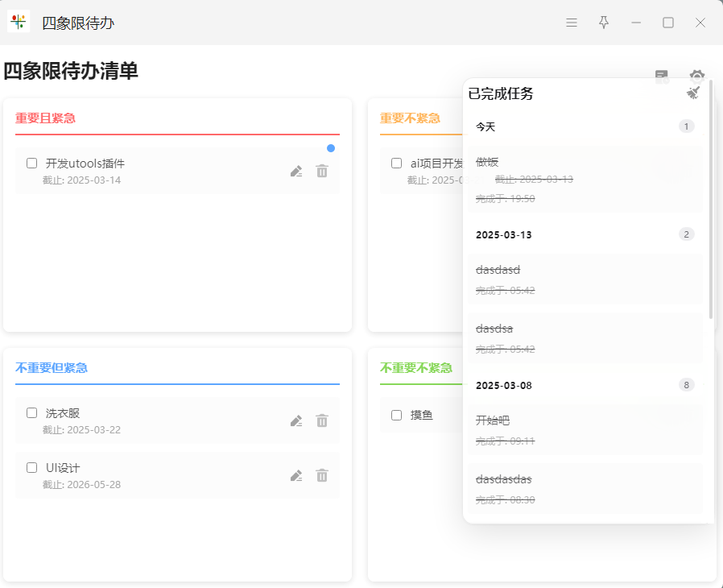Click the 重要不紧急 quadrant header

click(410, 118)
